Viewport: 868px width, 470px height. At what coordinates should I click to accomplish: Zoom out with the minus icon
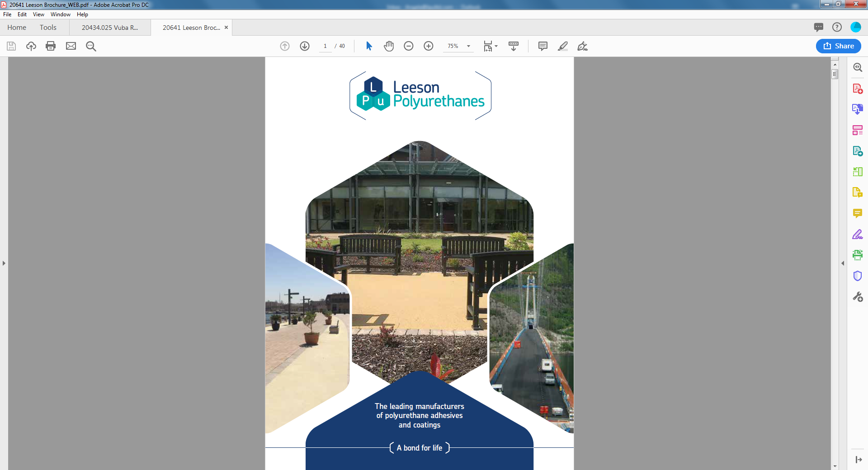(x=409, y=46)
